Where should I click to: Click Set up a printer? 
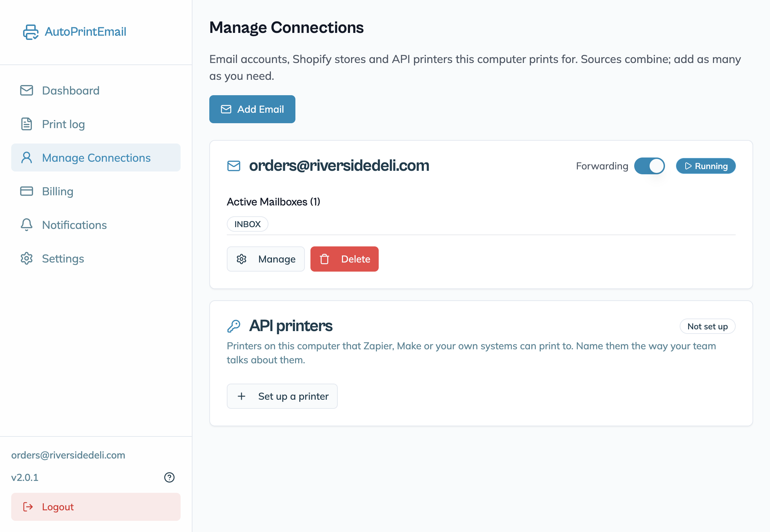[x=282, y=396]
